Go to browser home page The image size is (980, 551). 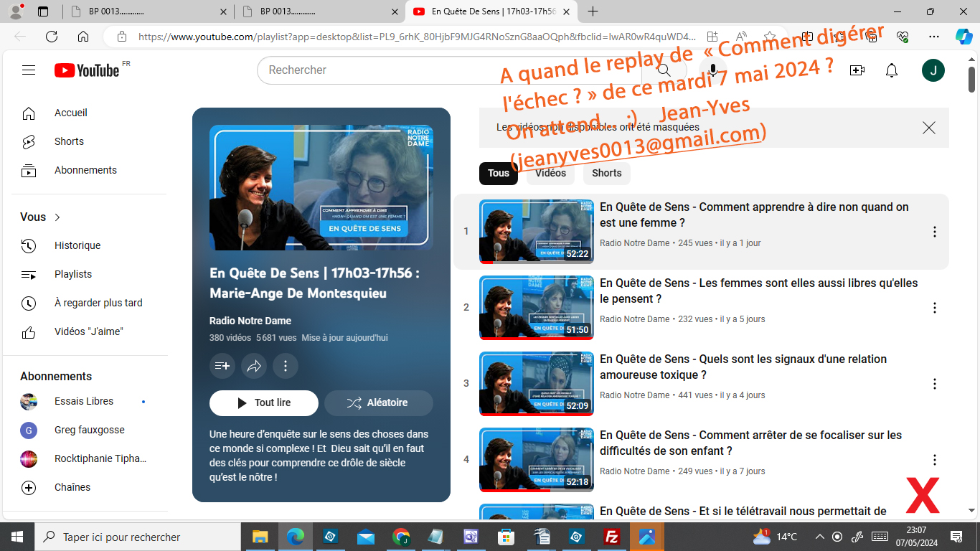click(83, 37)
